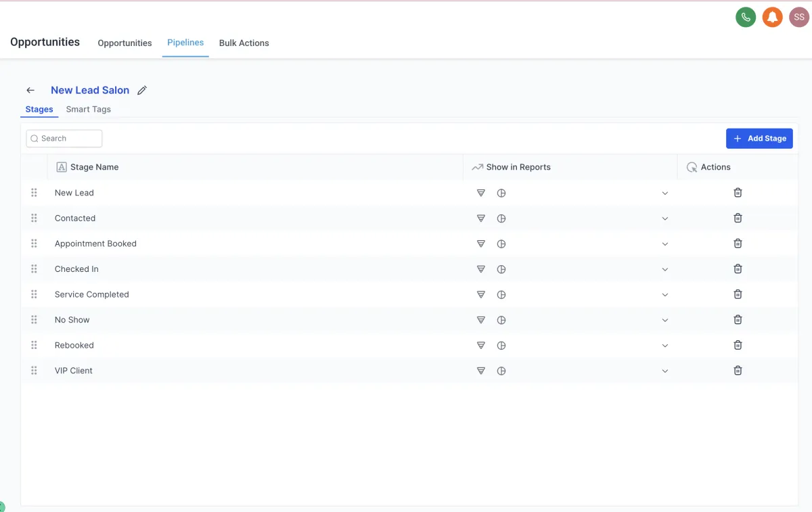Click drag handle of Rebooked row
Image resolution: width=812 pixels, height=512 pixels.
[x=34, y=345]
